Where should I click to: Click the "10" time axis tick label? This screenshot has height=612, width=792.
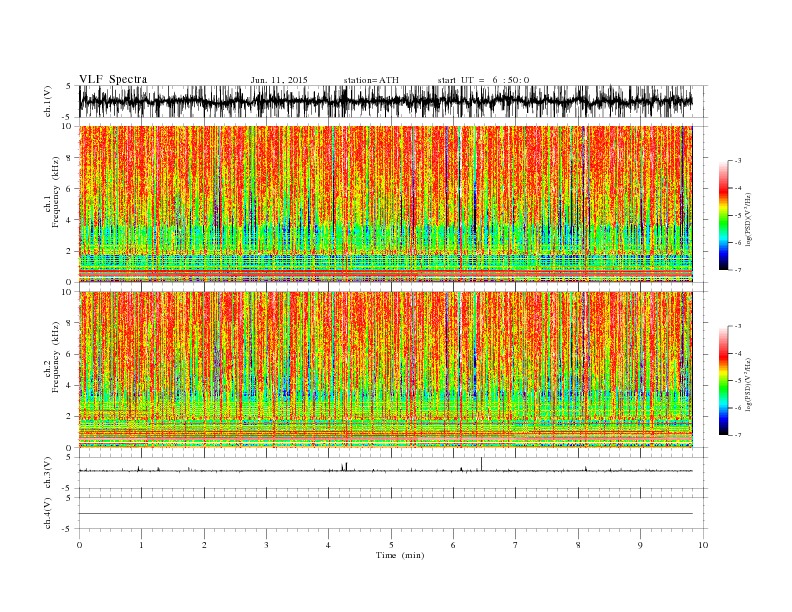pos(703,545)
